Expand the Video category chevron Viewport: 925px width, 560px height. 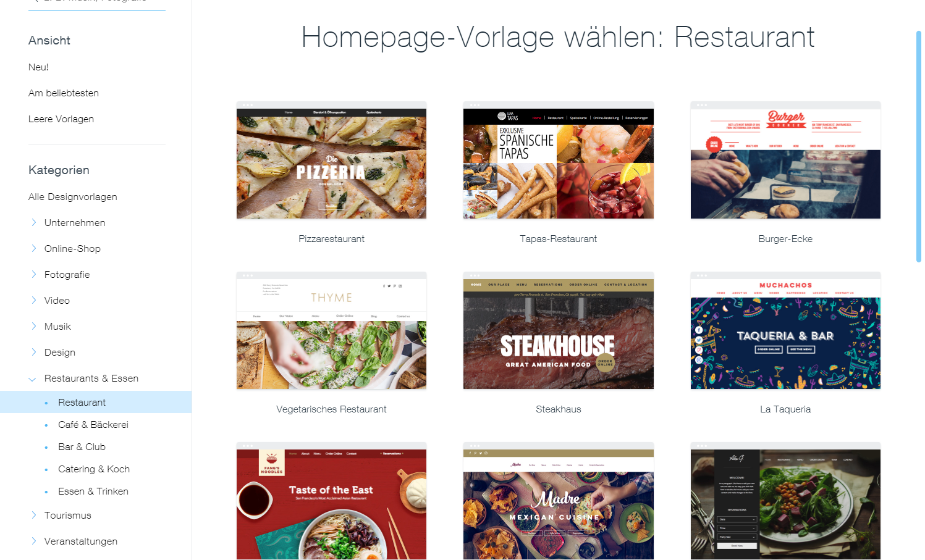coord(33,300)
